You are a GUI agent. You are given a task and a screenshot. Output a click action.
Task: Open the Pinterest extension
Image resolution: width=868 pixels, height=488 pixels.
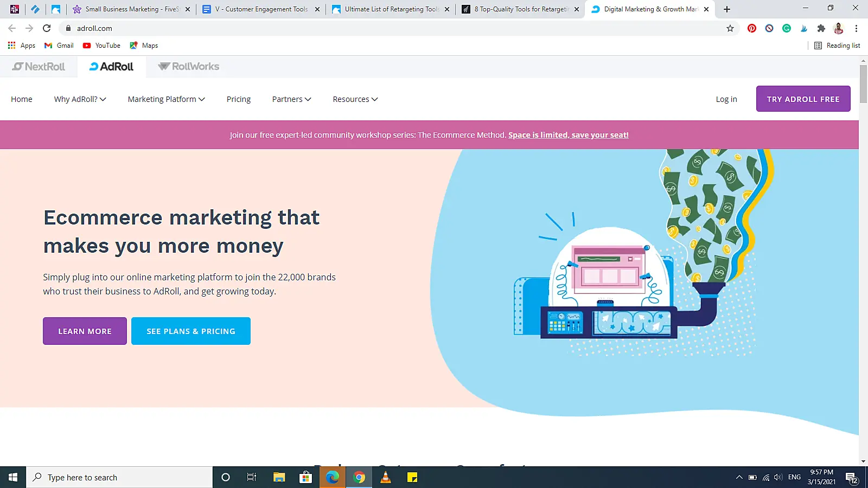751,28
